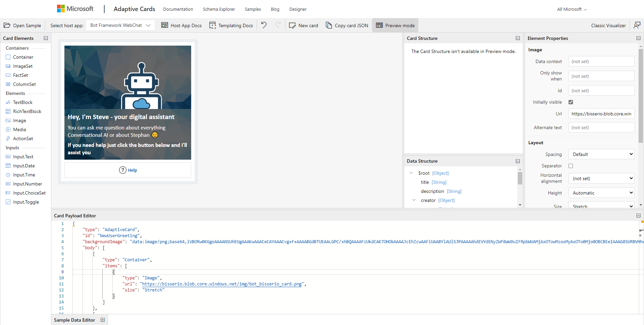Pick the Input.ChoiceSet element icon
Screen dimensions: 644x325
[x=8, y=193]
